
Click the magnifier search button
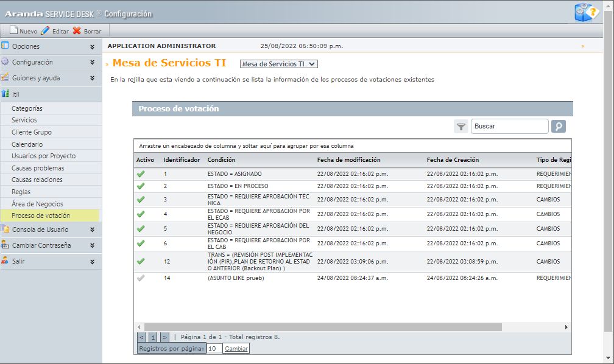coord(558,127)
